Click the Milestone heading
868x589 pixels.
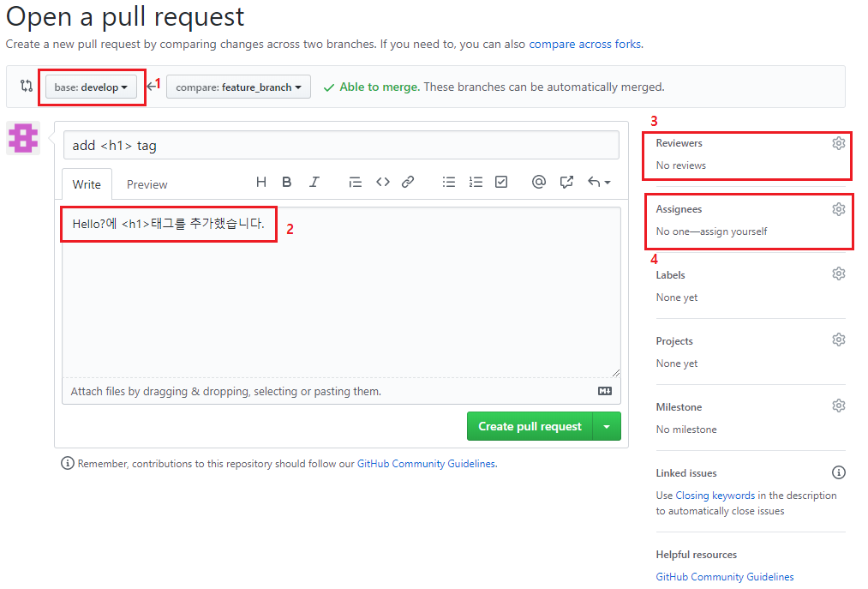point(679,406)
